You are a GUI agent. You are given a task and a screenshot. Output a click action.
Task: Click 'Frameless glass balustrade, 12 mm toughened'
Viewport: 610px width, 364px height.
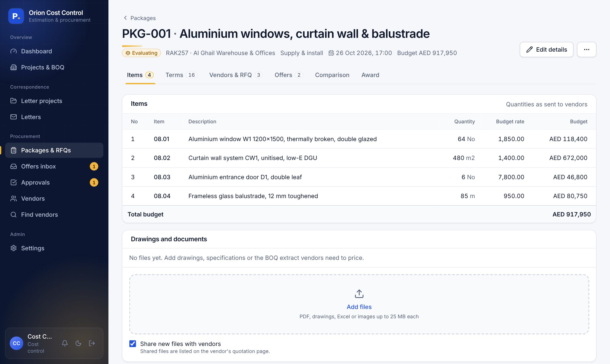point(253,196)
